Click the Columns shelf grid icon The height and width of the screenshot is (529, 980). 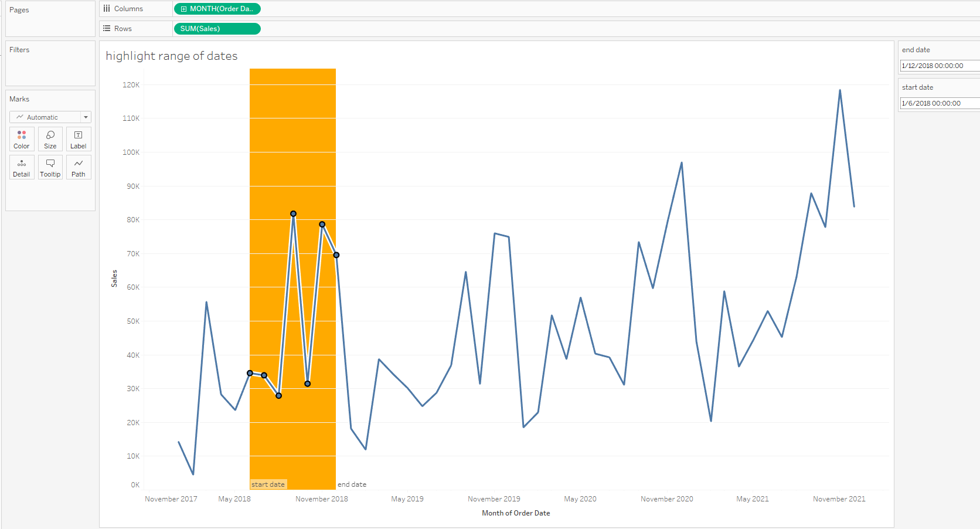(106, 8)
